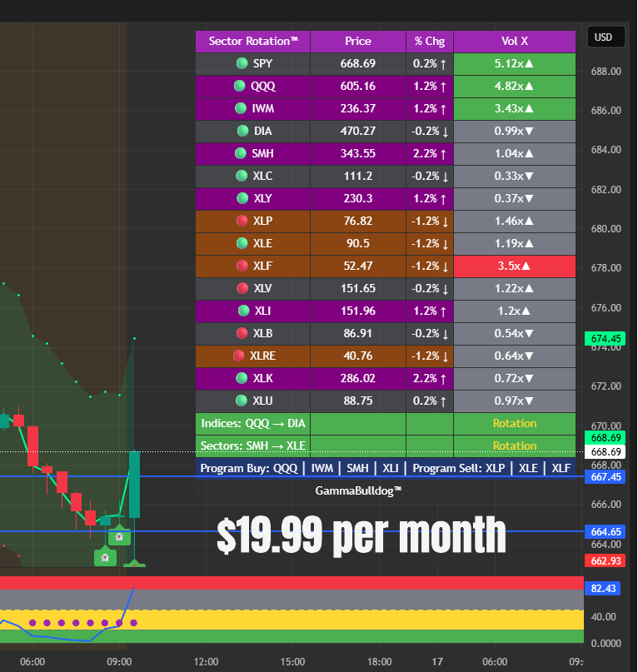Click SMH percent change 2.2%
The height and width of the screenshot is (672, 638).
(430, 154)
